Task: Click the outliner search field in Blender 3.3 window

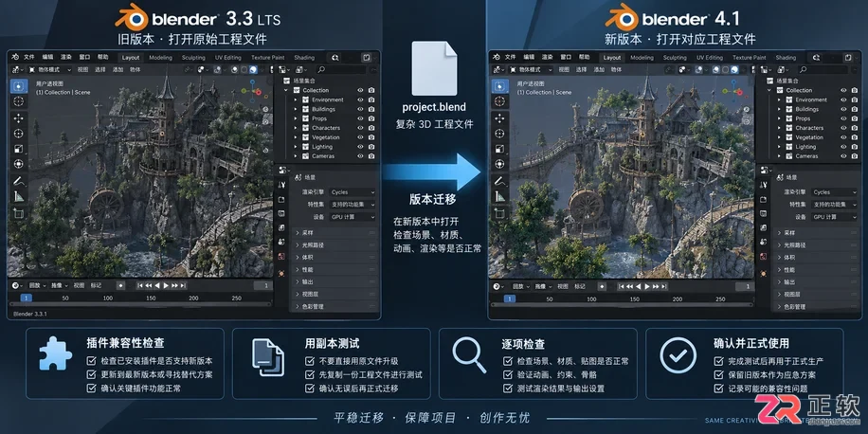Action: [x=341, y=70]
